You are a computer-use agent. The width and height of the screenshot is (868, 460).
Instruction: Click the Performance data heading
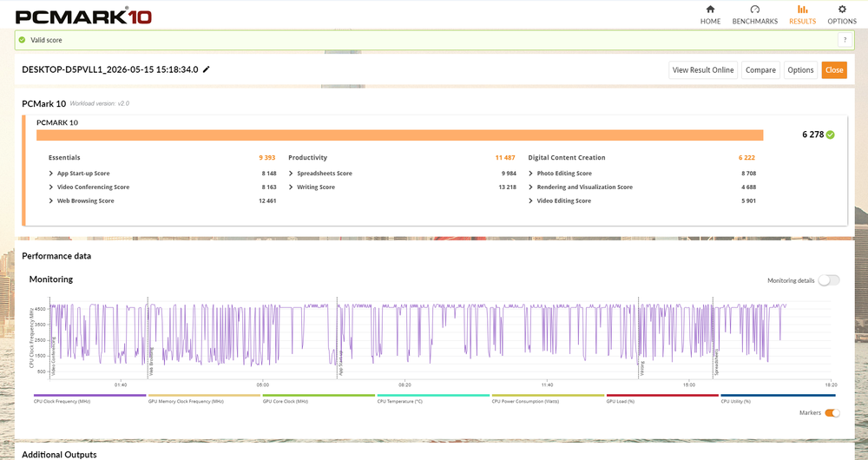(56, 256)
